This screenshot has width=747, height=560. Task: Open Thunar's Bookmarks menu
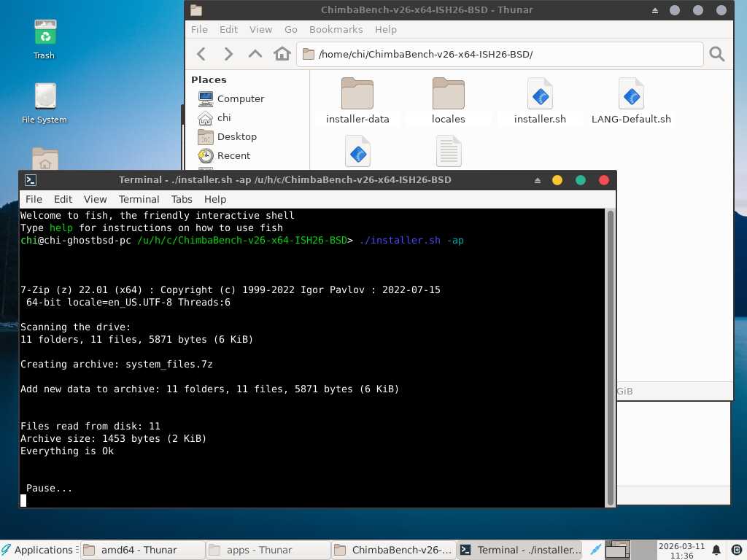point(336,29)
